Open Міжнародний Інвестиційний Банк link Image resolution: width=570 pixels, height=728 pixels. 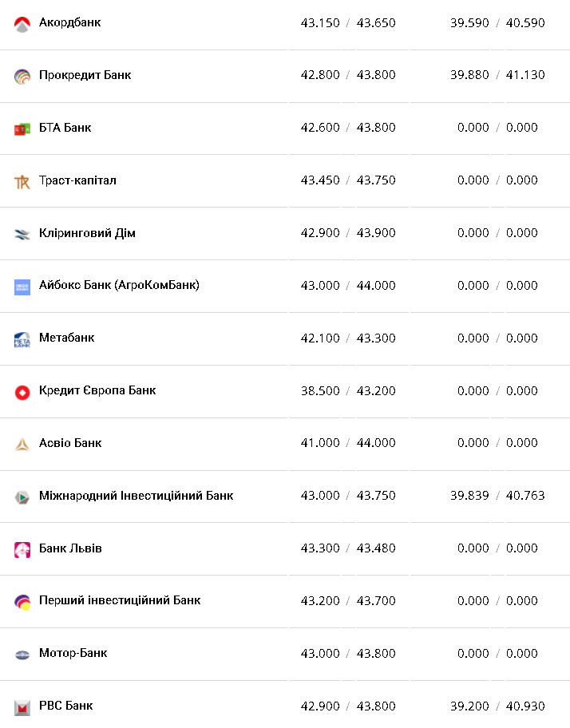(136, 496)
